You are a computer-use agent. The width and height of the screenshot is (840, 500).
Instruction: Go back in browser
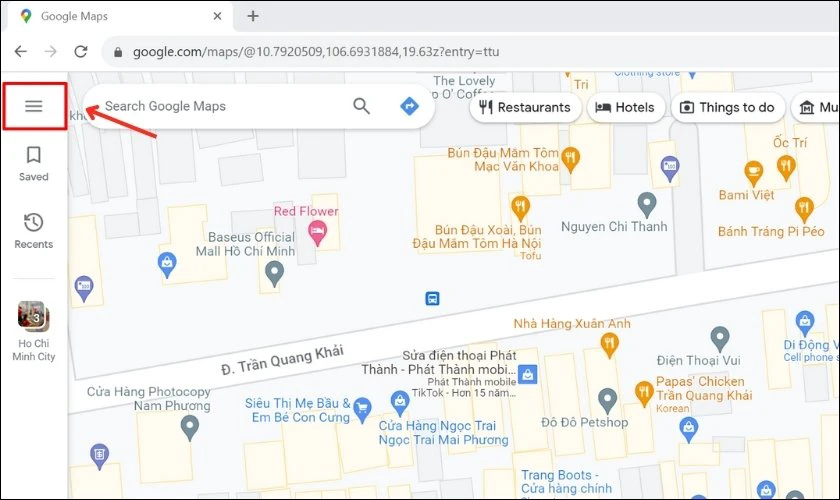pyautogui.click(x=20, y=51)
